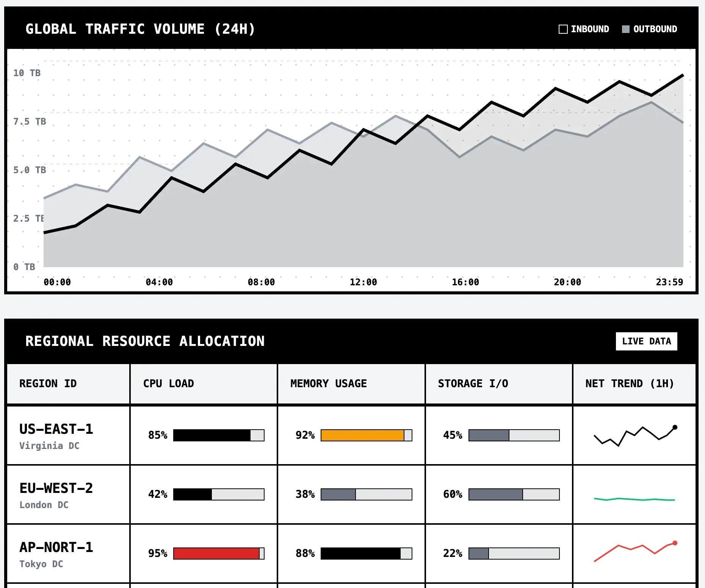Click the EU-WEST-2 storage I/O bar
705x588 pixels.
pyautogui.click(x=514, y=494)
